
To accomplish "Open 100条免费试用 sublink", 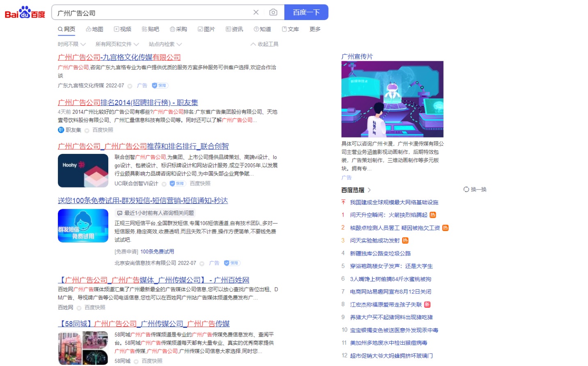I will (x=157, y=252).
